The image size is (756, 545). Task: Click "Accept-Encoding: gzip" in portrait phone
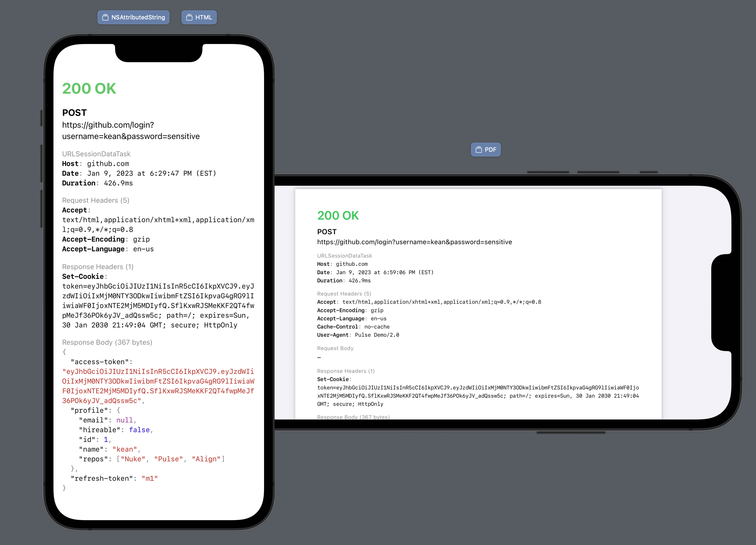click(106, 239)
